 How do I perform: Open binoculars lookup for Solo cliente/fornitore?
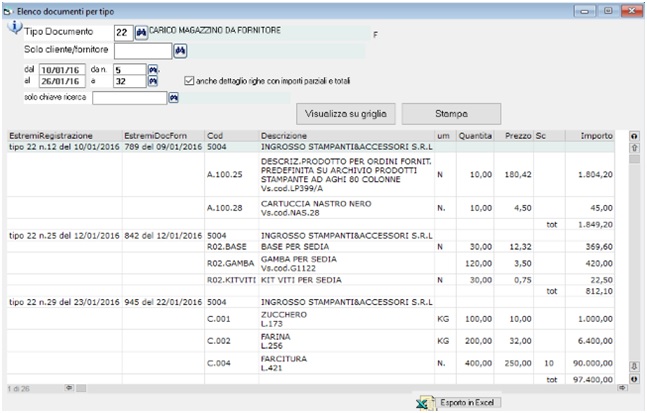(x=180, y=51)
